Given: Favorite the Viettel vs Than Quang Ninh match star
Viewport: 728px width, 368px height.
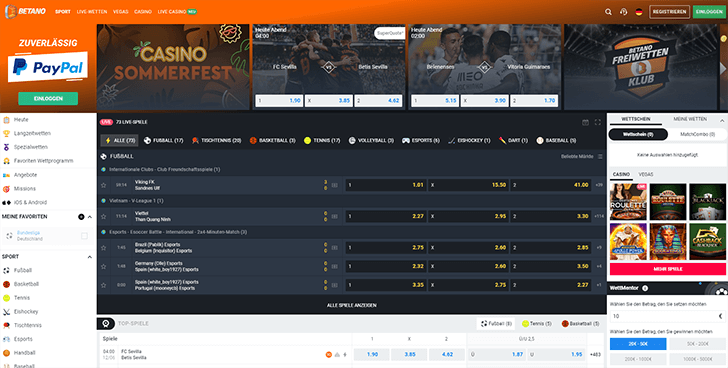Looking at the screenshot, I should pos(104,216).
